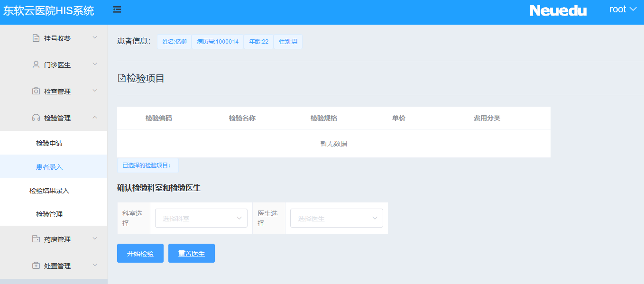Image resolution: width=644 pixels, height=284 pixels.
Task: Click the 重置医生 button
Action: point(192,253)
